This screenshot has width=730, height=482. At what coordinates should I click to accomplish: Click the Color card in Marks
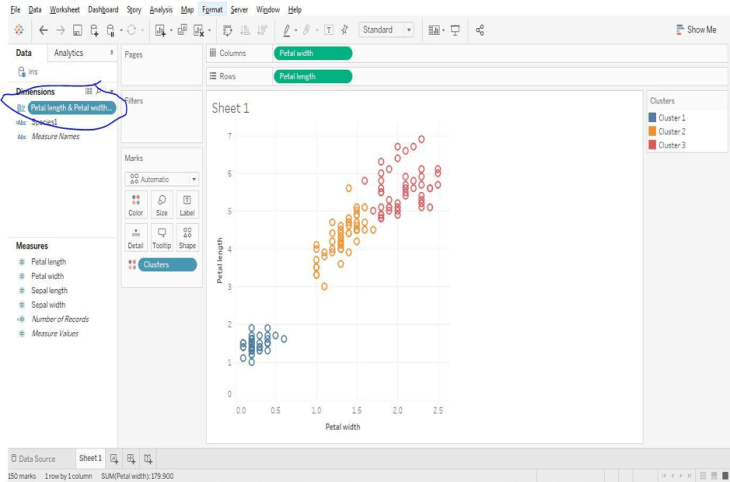136,205
